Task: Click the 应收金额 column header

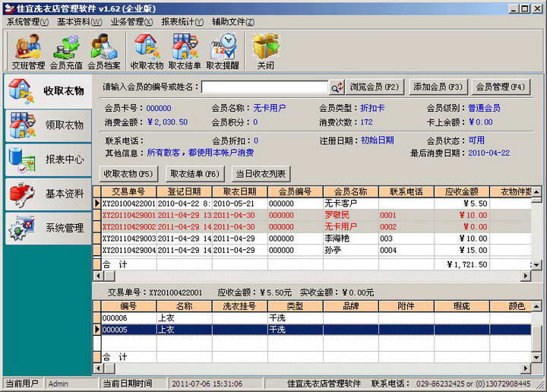Action: point(462,191)
